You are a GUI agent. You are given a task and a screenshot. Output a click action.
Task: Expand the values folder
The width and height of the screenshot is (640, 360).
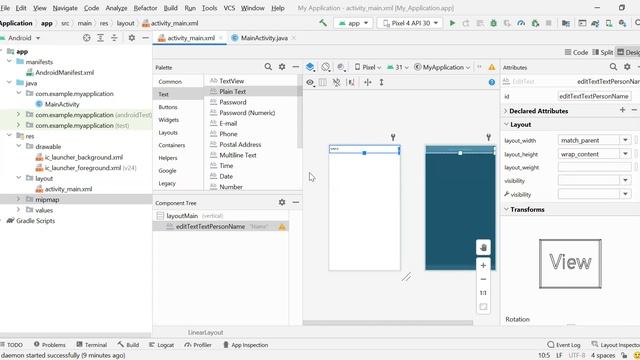pos(18,210)
